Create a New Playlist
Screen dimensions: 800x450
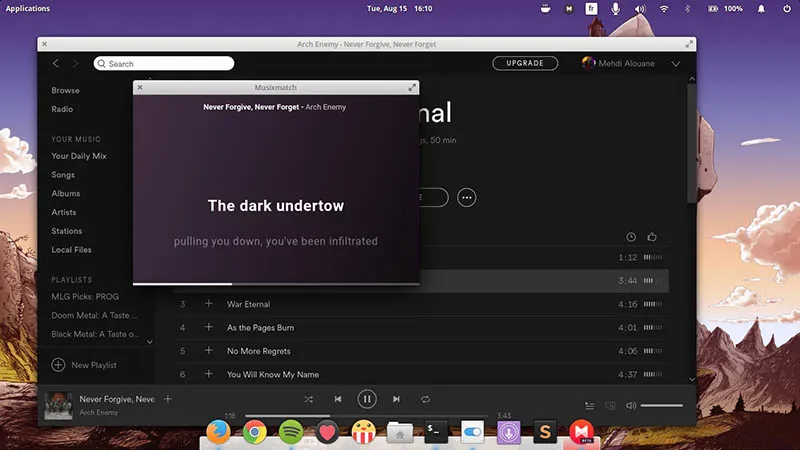[84, 365]
